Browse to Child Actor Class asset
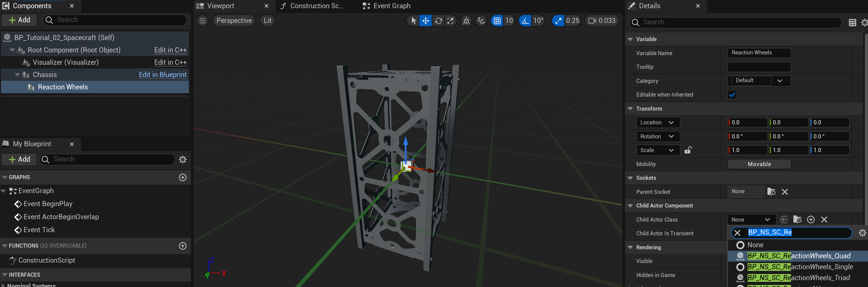The image size is (868, 287). pyautogui.click(x=797, y=220)
